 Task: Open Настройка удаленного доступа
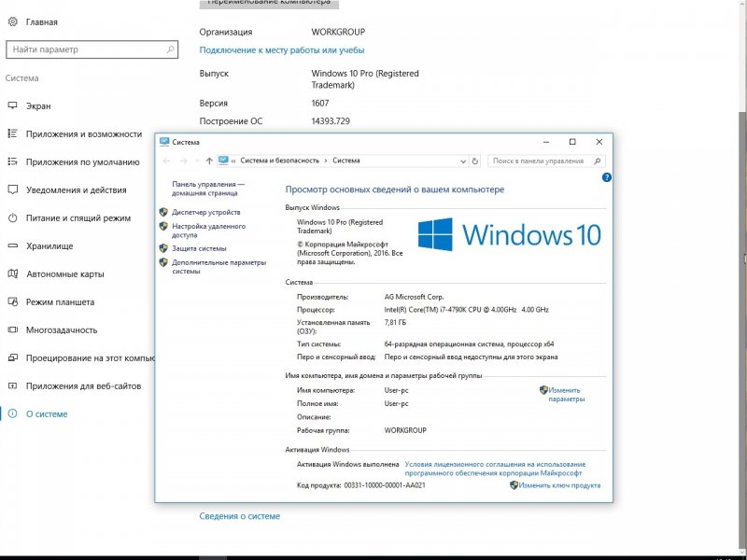[x=208, y=231]
